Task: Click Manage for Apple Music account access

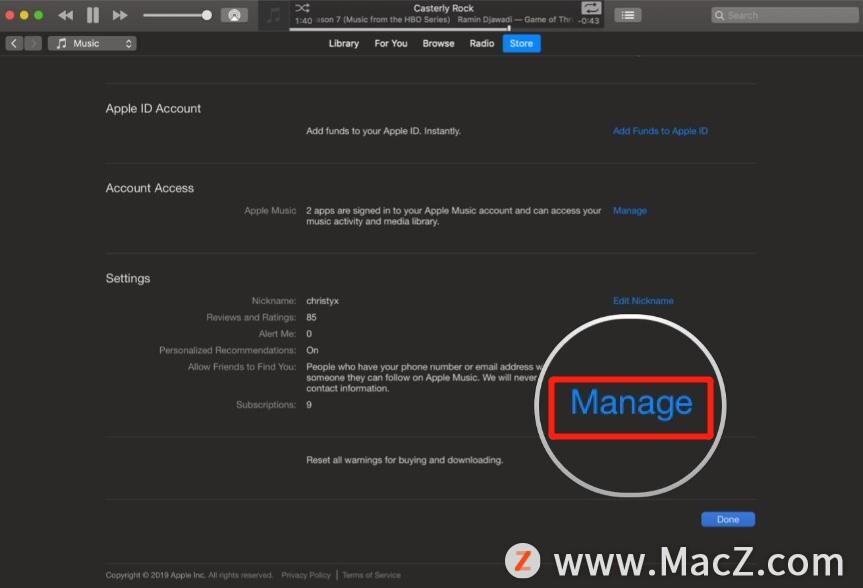Action: [x=630, y=211]
